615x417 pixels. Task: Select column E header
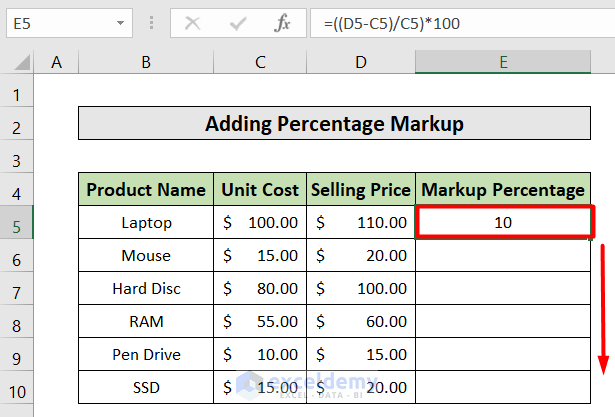[x=504, y=63]
